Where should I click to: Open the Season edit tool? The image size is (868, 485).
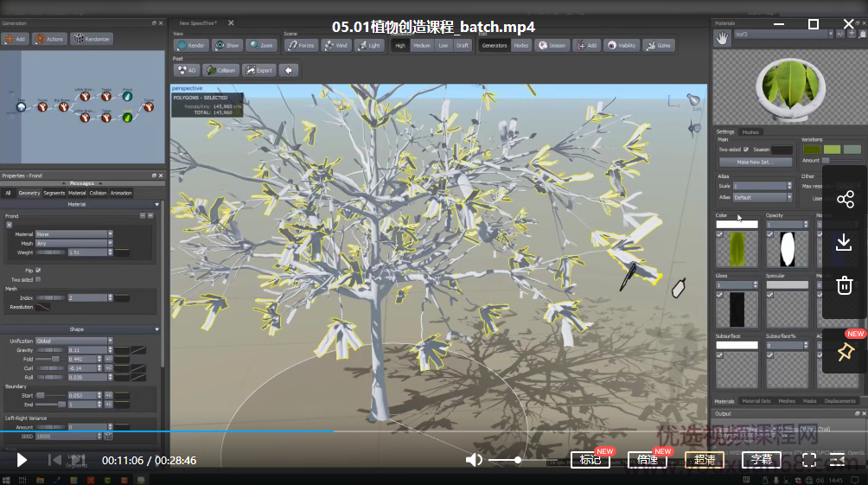(x=552, y=45)
